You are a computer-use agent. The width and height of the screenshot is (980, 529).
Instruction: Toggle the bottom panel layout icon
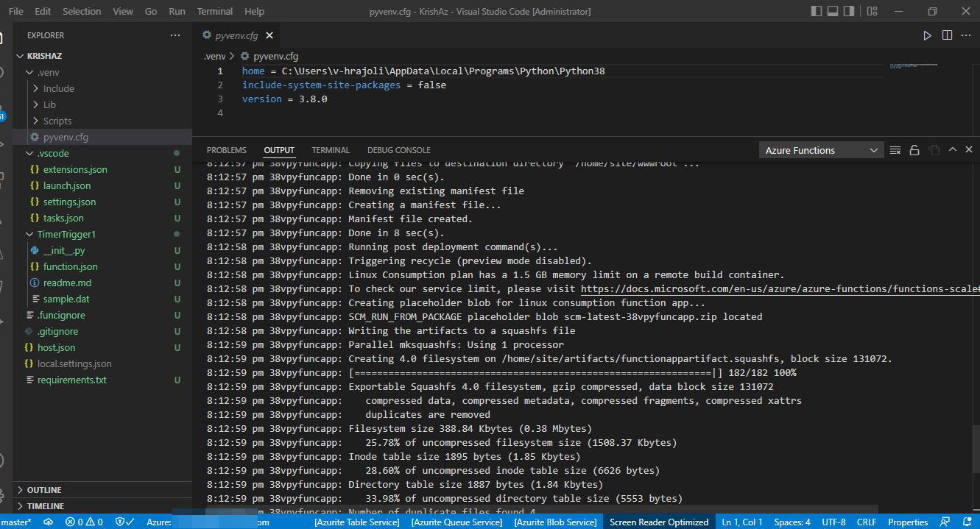(x=833, y=11)
